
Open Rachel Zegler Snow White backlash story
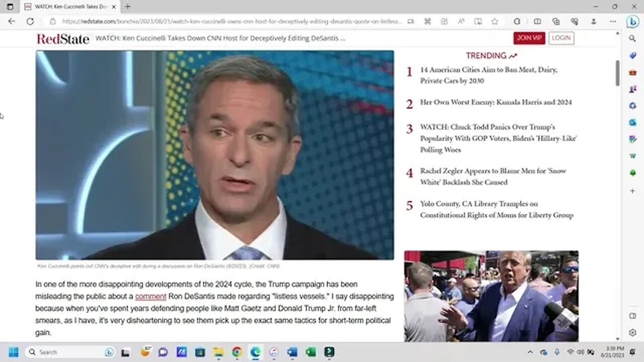coord(493,176)
